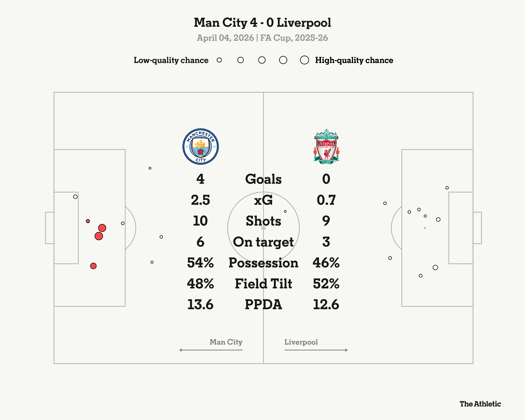Click the Manchester City crest
Image resolution: width=525 pixels, height=420 pixels.
[x=200, y=146]
